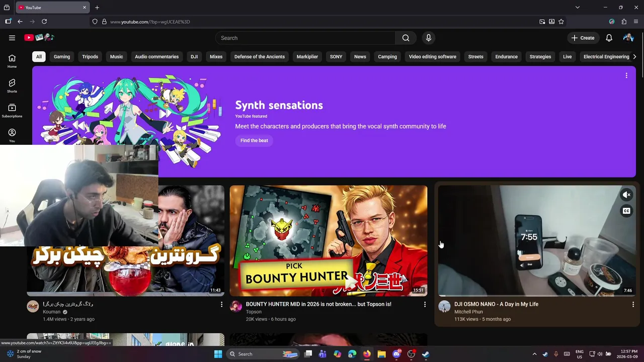Select the Markiplier filter chip
The image size is (644, 362).
(x=307, y=57)
